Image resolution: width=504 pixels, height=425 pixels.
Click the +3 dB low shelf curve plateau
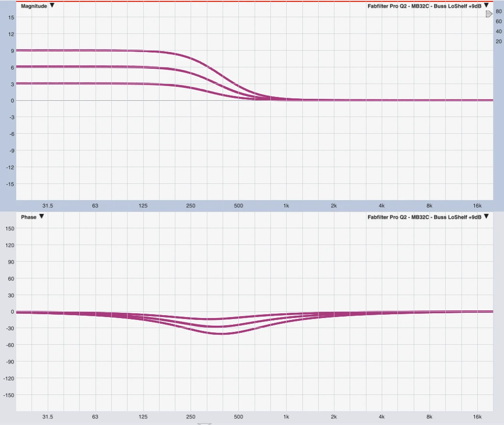click(x=72, y=84)
